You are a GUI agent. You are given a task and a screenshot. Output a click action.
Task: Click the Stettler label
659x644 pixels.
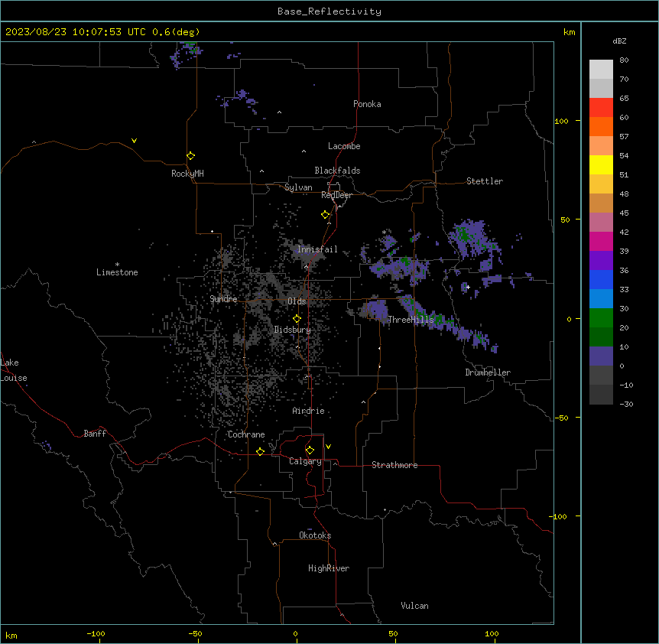click(x=485, y=181)
